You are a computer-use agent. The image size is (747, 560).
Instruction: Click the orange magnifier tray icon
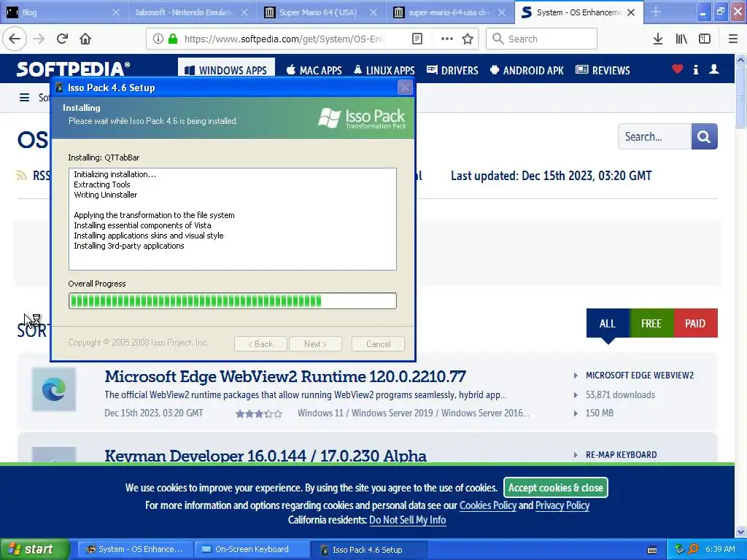pos(694,549)
